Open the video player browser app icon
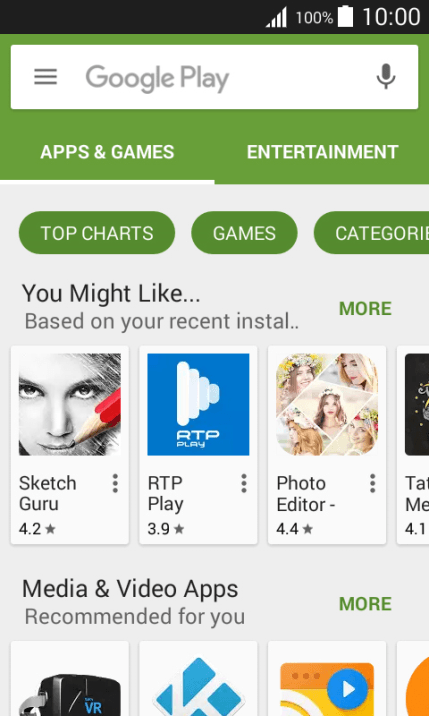 [327, 689]
